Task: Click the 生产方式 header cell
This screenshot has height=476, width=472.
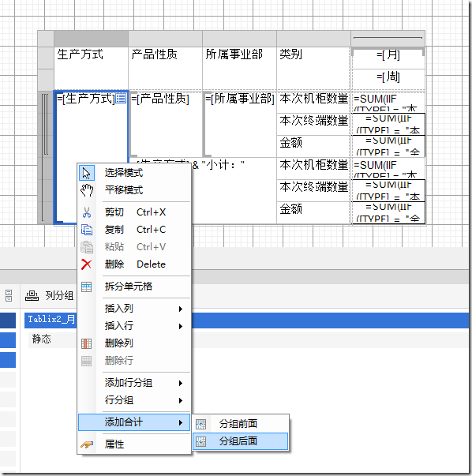Action: tap(91, 69)
